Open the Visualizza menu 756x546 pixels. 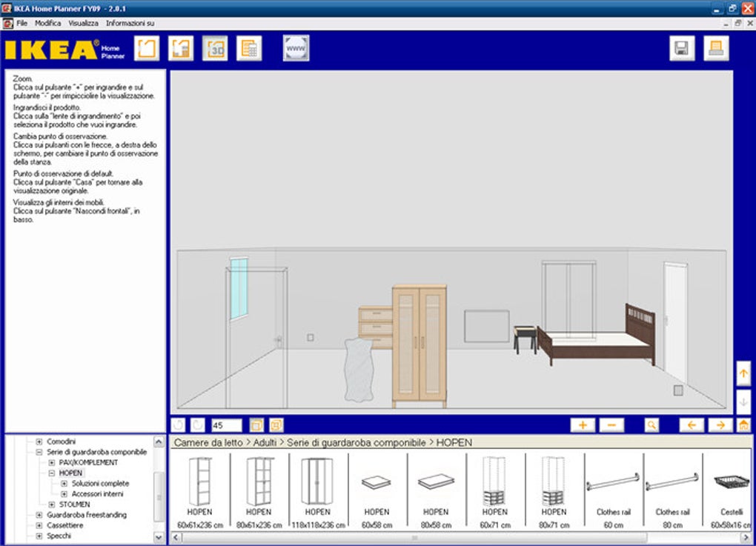[x=83, y=23]
